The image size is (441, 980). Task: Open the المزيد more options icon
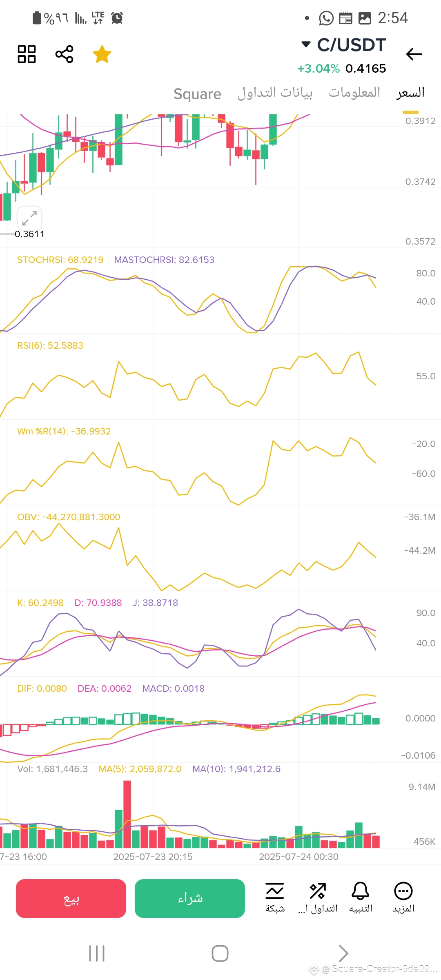point(403,898)
